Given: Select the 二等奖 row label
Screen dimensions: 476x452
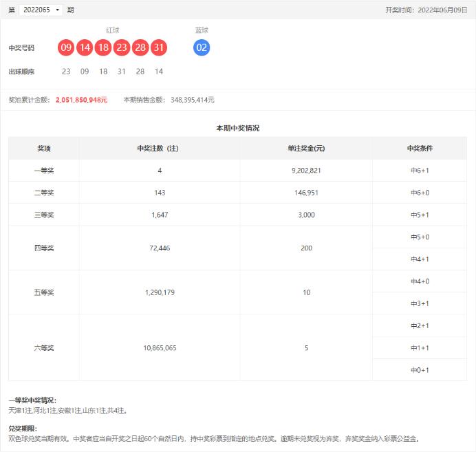Looking at the screenshot, I should pos(44,193).
